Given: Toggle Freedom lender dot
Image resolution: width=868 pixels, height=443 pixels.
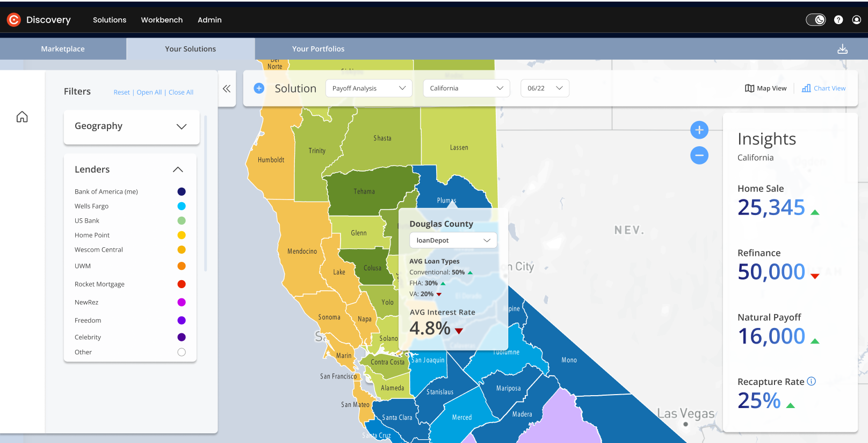Looking at the screenshot, I should click(182, 320).
